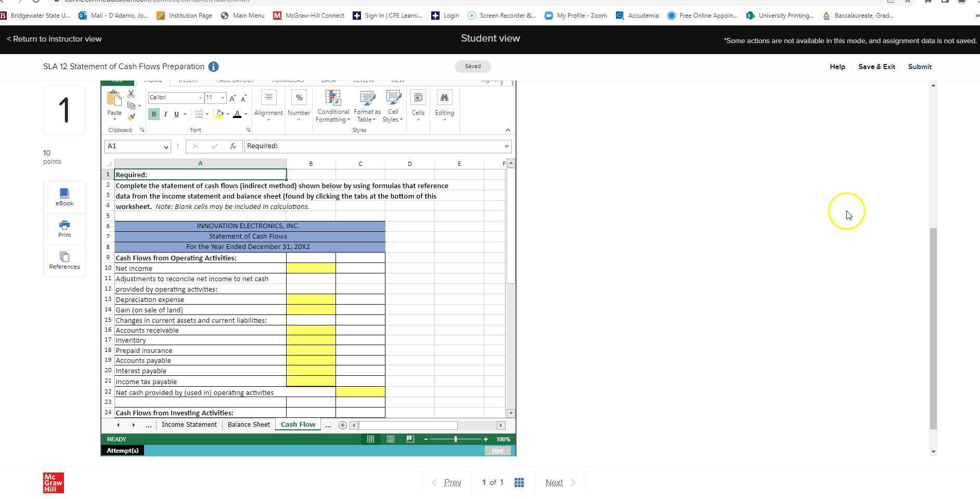Viewport: 980px width, 499px height.
Task: Open Format as Table
Action: pos(367,106)
